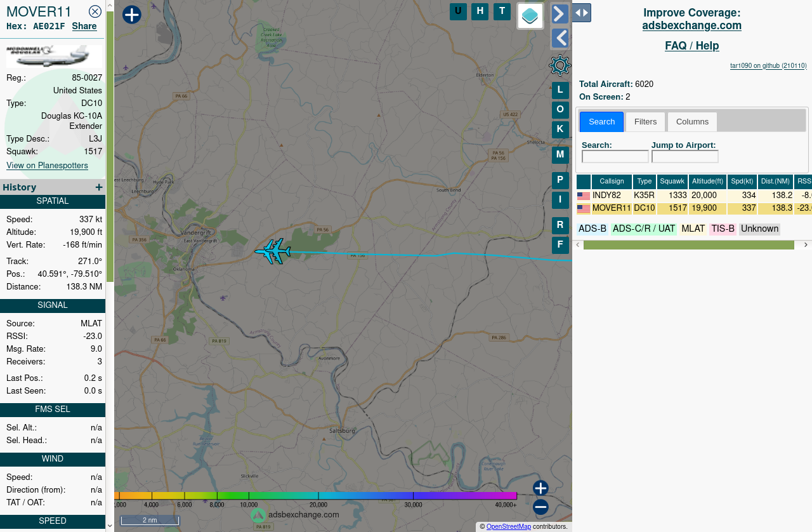This screenshot has width=812, height=532.
Task: Click the ADS-B legend swatch
Action: click(x=593, y=229)
